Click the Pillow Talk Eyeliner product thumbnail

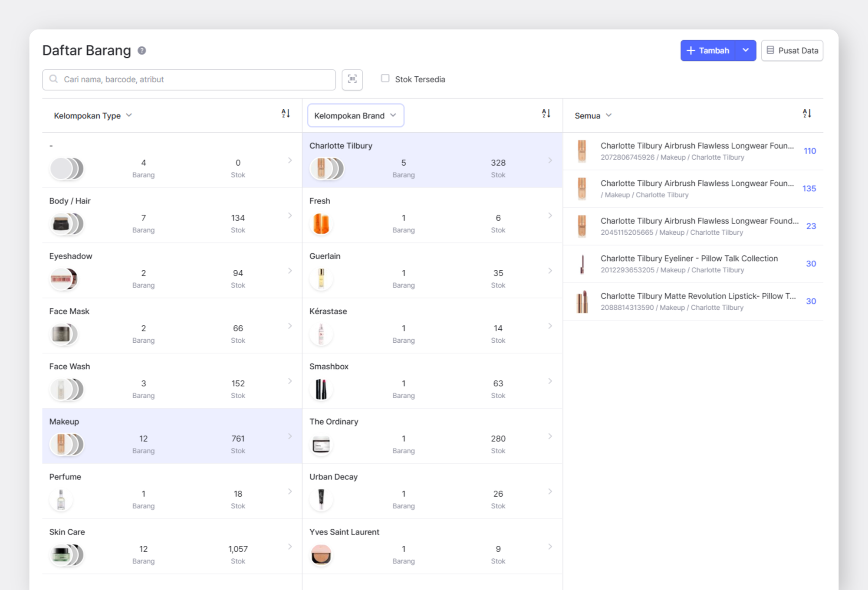(582, 264)
